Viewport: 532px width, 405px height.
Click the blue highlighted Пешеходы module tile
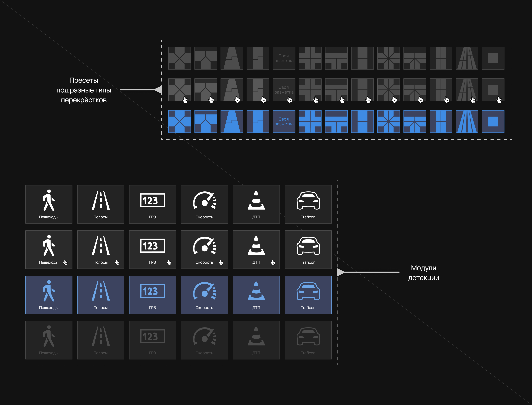click(49, 295)
